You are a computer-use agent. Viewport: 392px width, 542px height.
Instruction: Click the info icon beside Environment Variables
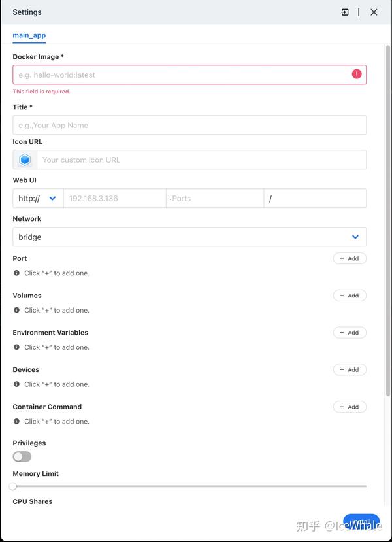[x=14, y=347]
